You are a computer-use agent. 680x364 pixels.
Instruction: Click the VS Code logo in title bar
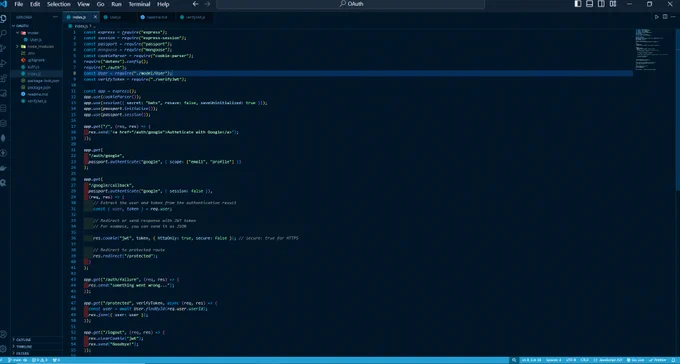click(x=4, y=4)
